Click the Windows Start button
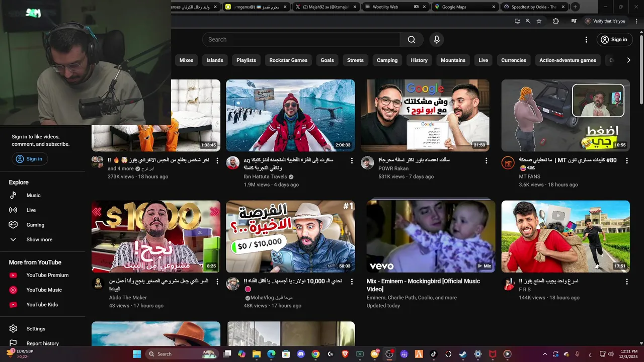Image resolution: width=644 pixels, height=362 pixels. [137, 354]
